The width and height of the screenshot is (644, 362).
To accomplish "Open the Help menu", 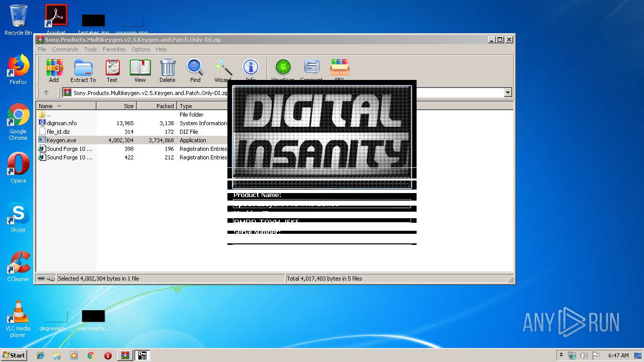I will [161, 49].
